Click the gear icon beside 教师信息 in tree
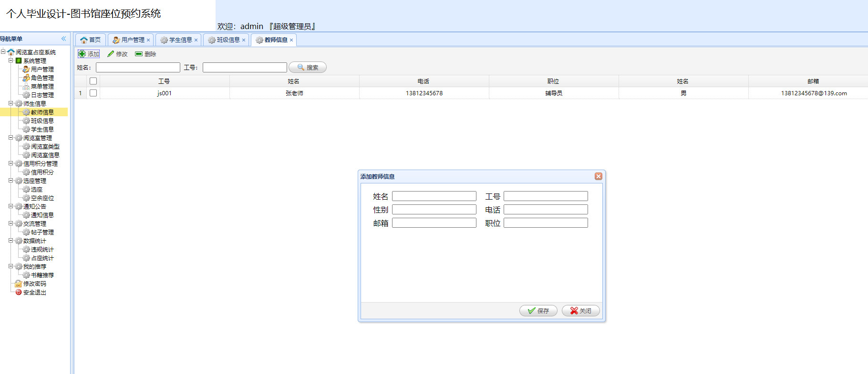 tap(26, 112)
